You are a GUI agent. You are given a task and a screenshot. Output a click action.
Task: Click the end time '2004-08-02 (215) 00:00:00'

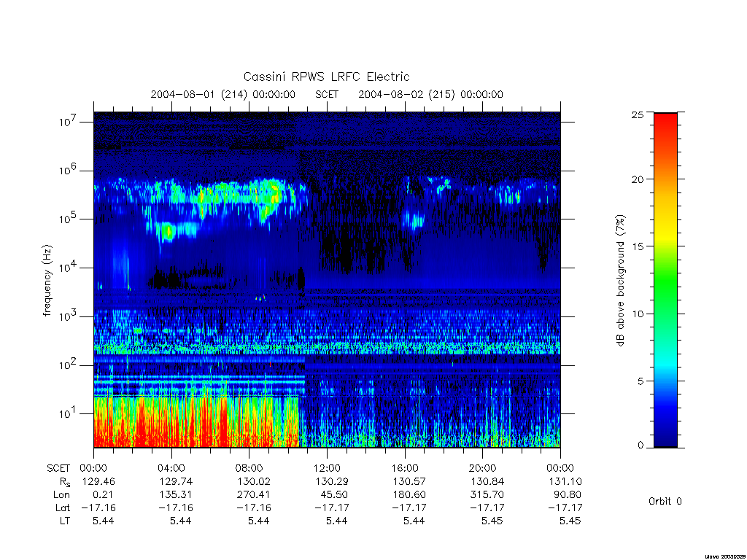pos(430,94)
